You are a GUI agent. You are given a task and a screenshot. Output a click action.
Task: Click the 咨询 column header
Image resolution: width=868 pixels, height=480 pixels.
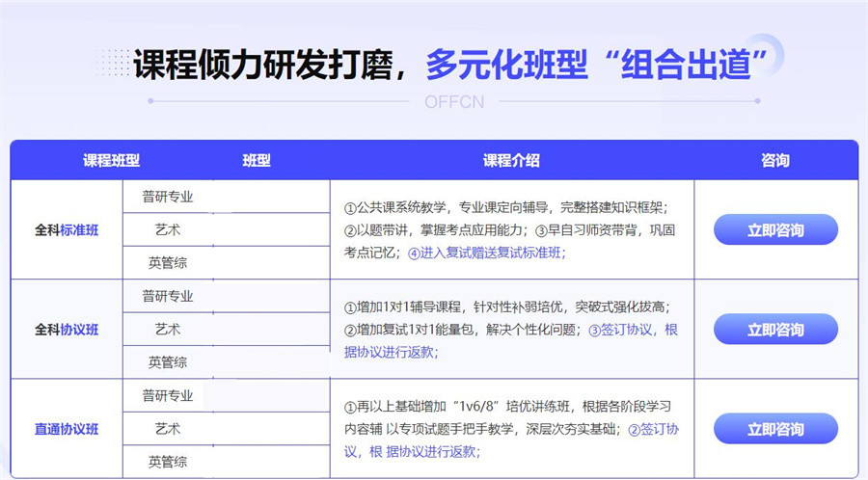(775, 160)
